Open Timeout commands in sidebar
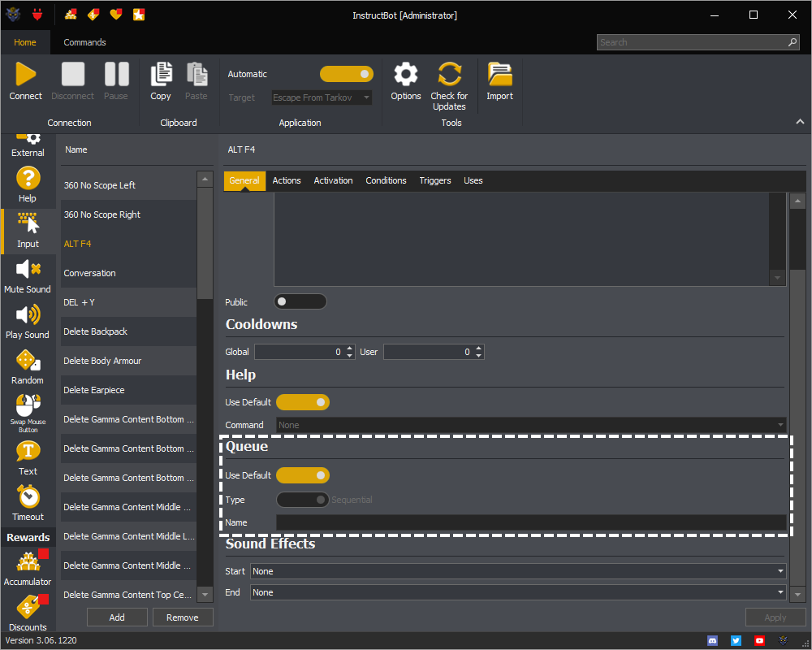812x650 pixels. tap(28, 503)
